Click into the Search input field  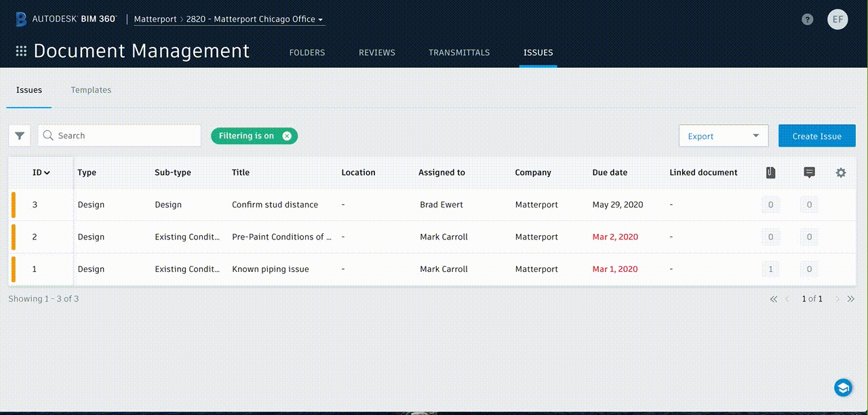point(119,136)
